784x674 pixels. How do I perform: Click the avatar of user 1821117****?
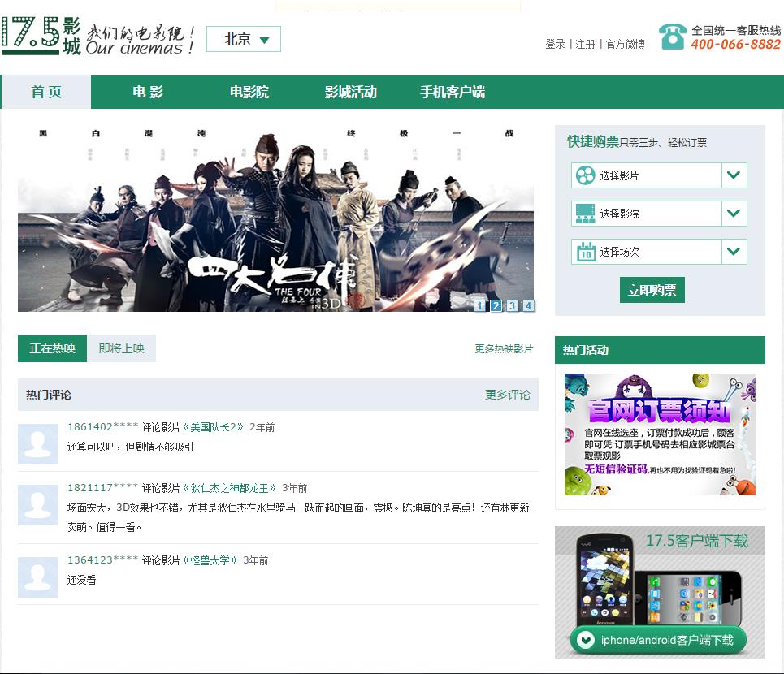tap(38, 505)
